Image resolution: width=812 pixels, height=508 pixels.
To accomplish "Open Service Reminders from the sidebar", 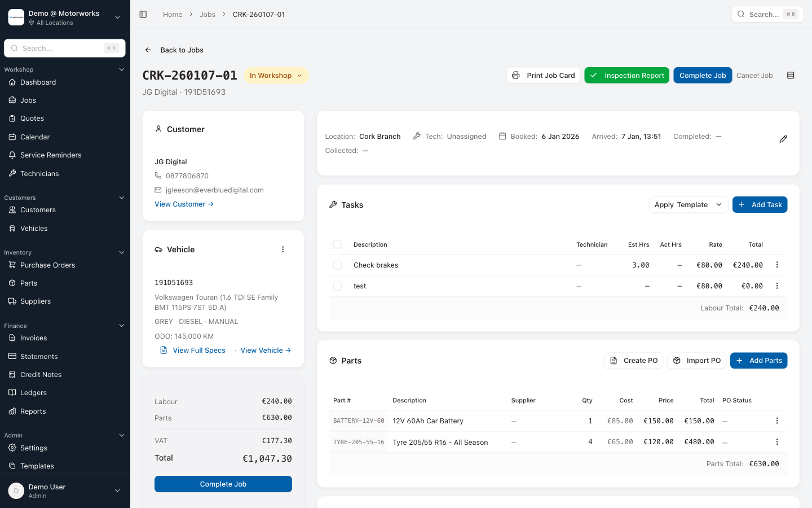I will 51,155.
